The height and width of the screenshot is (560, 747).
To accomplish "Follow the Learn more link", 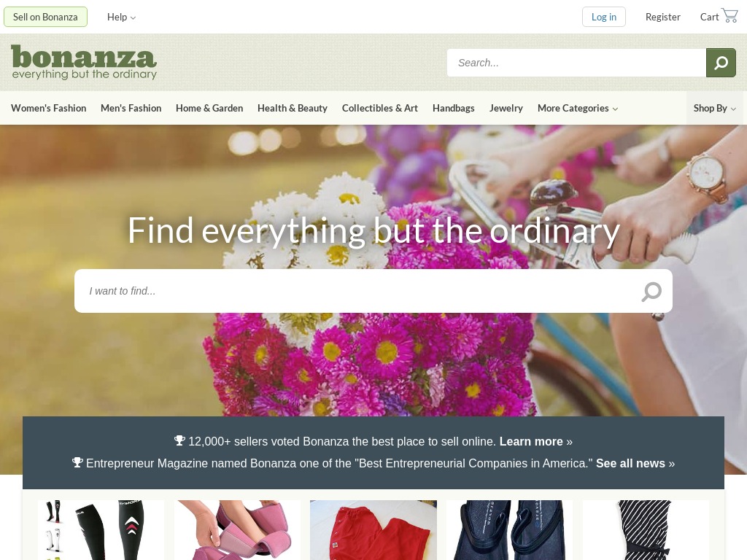I will 531,441.
